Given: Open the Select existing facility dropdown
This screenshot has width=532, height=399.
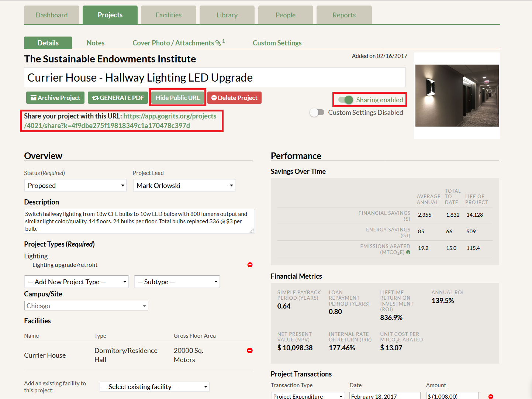Looking at the screenshot, I should point(155,386).
